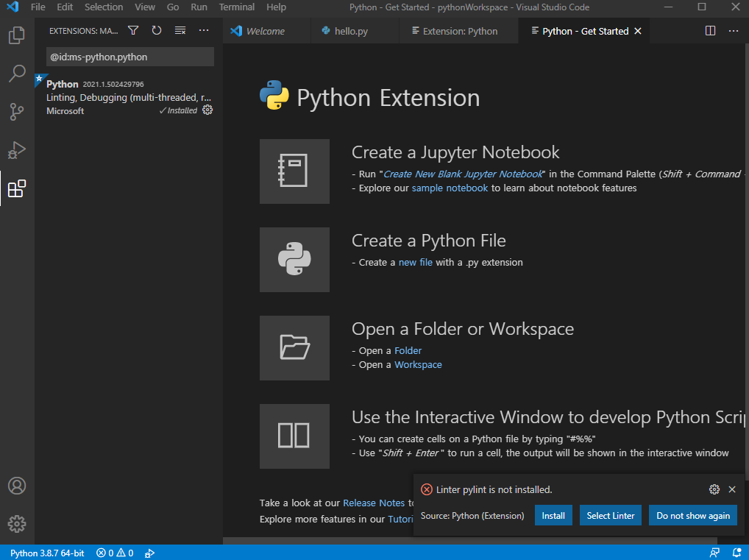Click Install button for pylint
The height and width of the screenshot is (560, 749).
click(553, 516)
